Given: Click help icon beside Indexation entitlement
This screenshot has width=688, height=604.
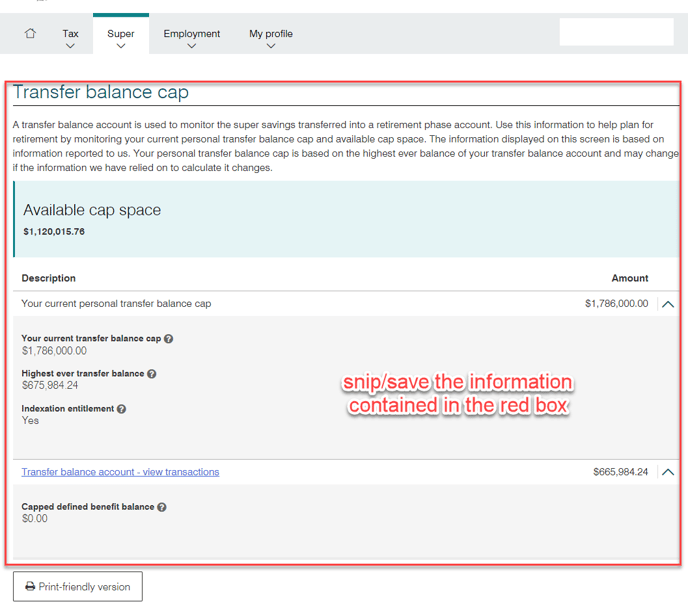Looking at the screenshot, I should [121, 409].
